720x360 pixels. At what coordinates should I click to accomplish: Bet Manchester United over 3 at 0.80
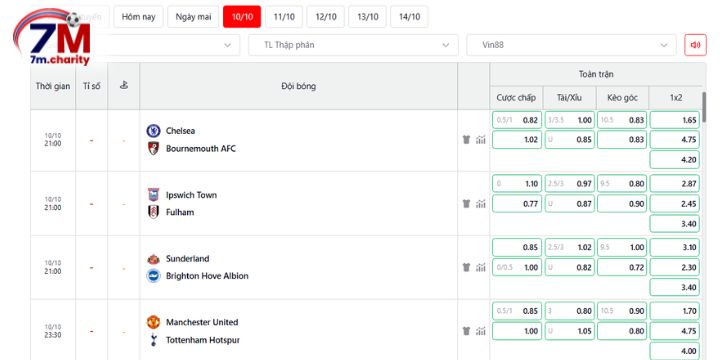(570, 311)
